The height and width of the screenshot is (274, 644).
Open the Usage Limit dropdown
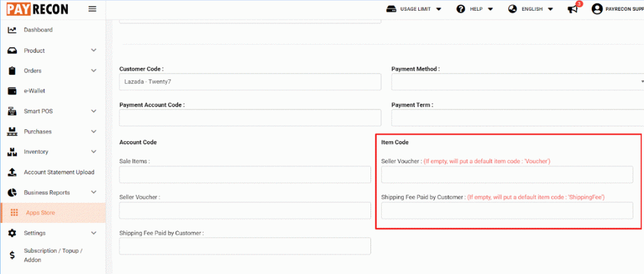click(414, 9)
